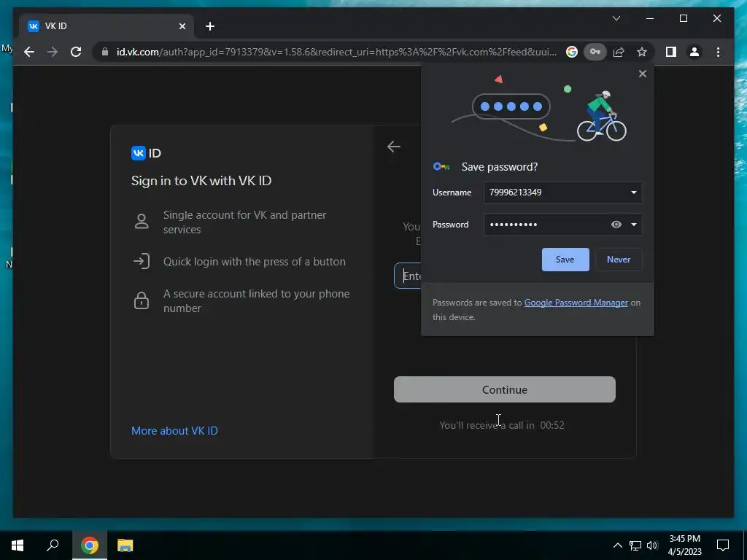Close the Save password popup
Screen dimensions: 747x560
pos(642,74)
